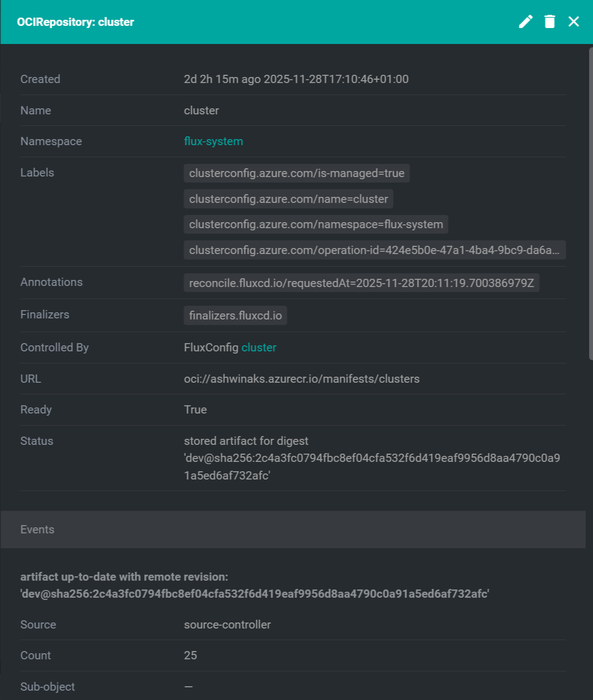Expand the is-managed=true label chip
This screenshot has height=700, width=593.
tap(296, 173)
